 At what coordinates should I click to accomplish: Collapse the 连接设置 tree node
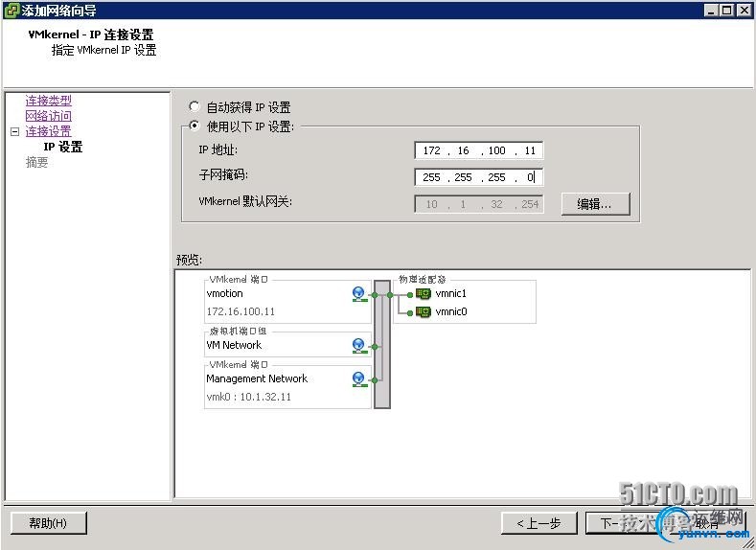[x=15, y=131]
